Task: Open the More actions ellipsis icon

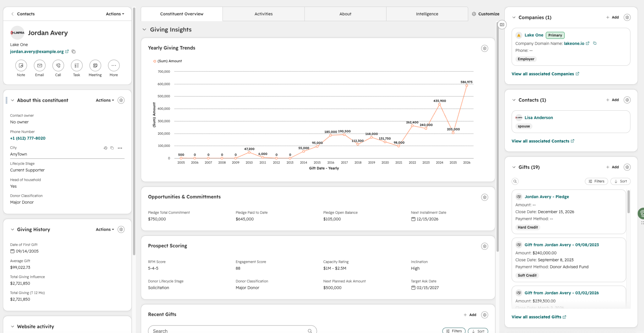Action: pos(114,65)
